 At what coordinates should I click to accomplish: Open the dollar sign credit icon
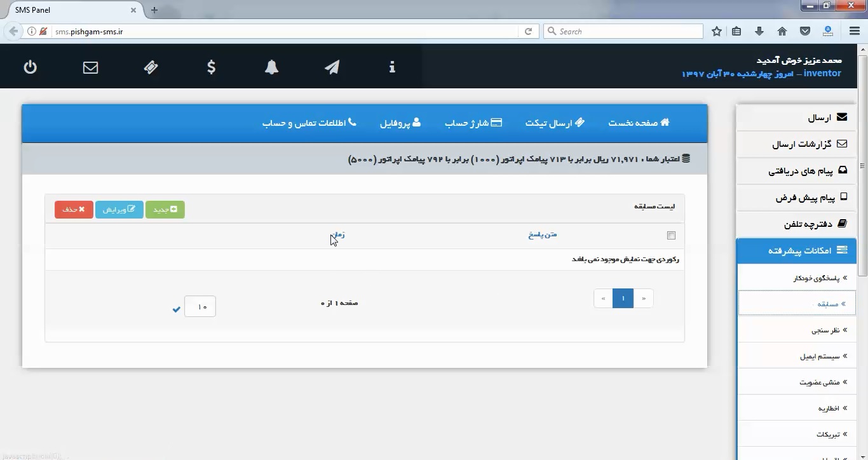pos(212,67)
